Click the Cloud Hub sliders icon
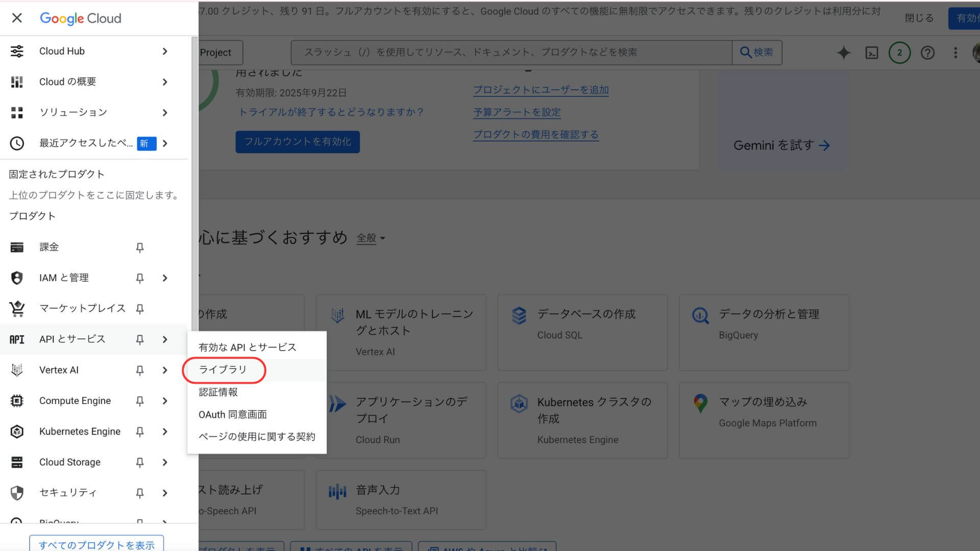The image size is (980, 551). tap(17, 51)
